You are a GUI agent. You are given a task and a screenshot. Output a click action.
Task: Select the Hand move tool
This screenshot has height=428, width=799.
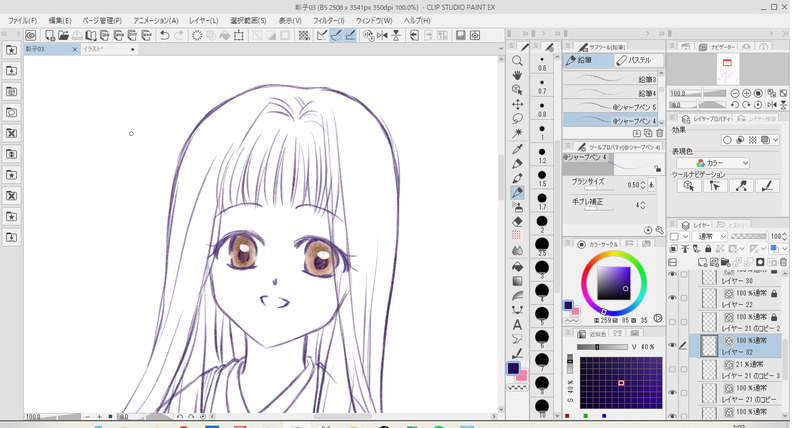(517, 75)
